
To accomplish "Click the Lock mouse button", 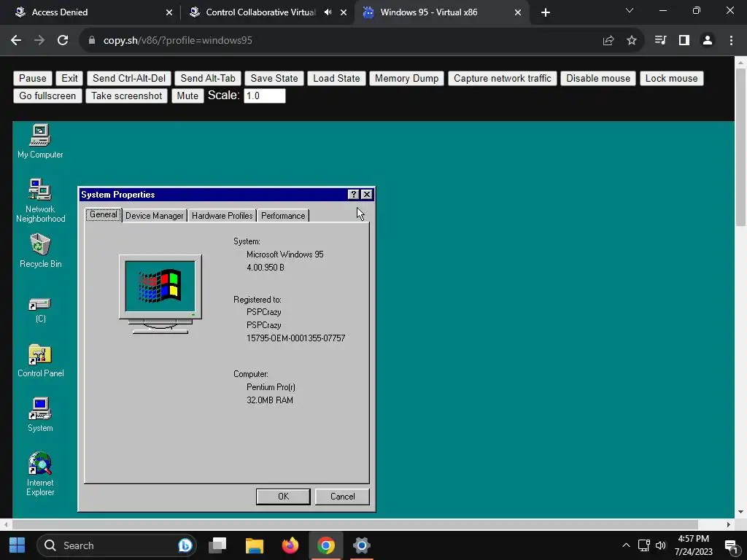I will [672, 78].
